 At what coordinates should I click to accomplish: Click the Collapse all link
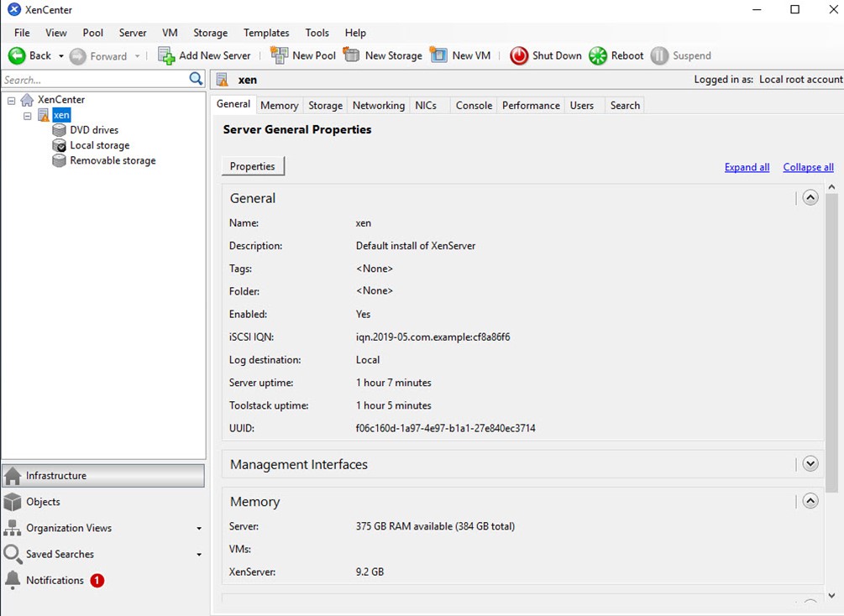tap(808, 167)
